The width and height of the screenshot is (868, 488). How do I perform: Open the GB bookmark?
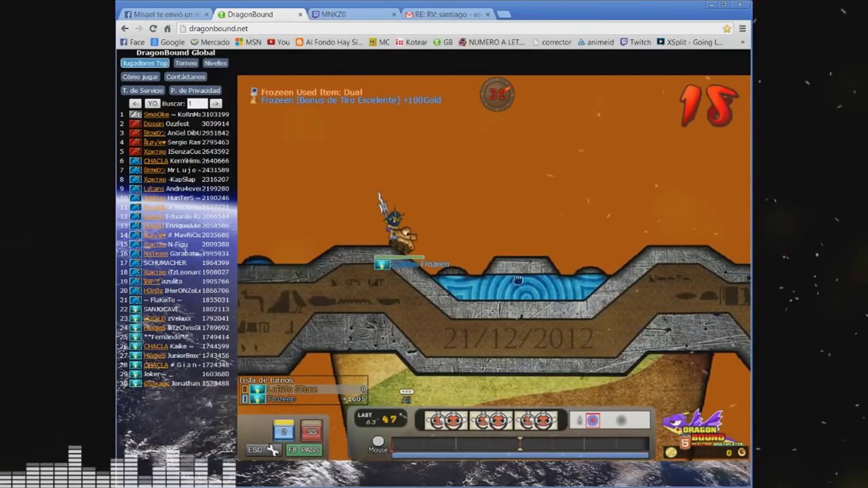(443, 42)
